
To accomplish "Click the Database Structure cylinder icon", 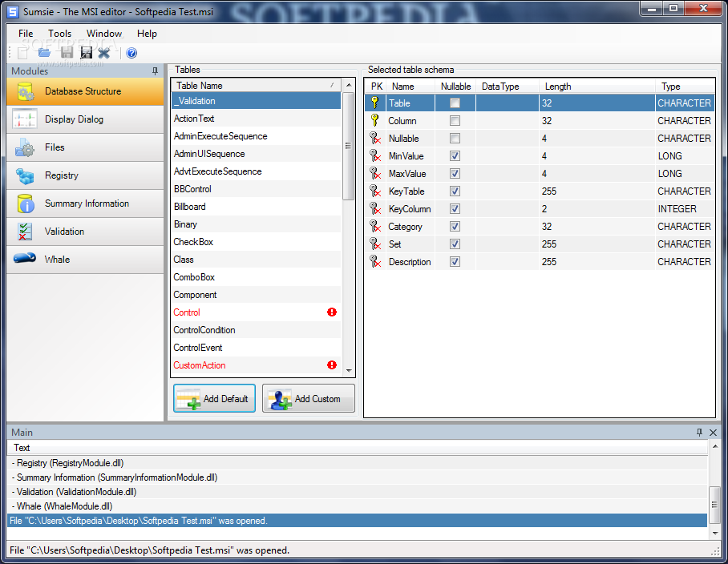I will pos(25,91).
